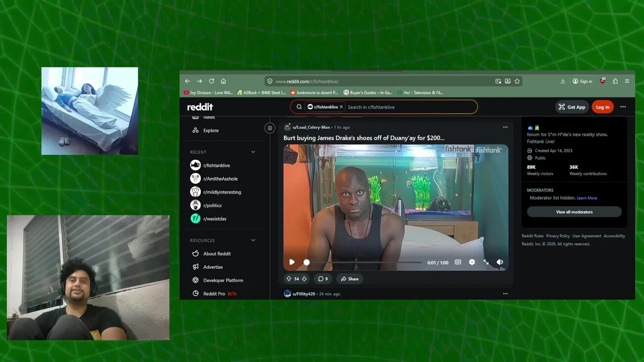
Task: Open Reddit Rules footer link
Action: point(532,236)
